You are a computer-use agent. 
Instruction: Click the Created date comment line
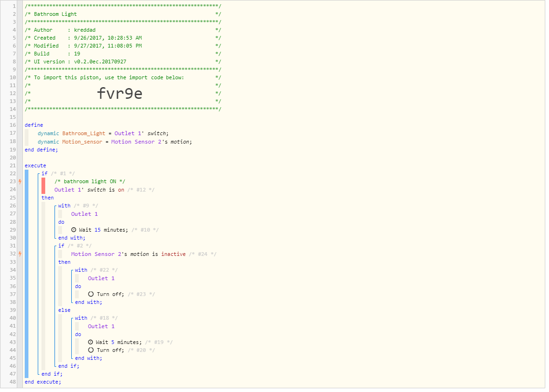tap(123, 38)
